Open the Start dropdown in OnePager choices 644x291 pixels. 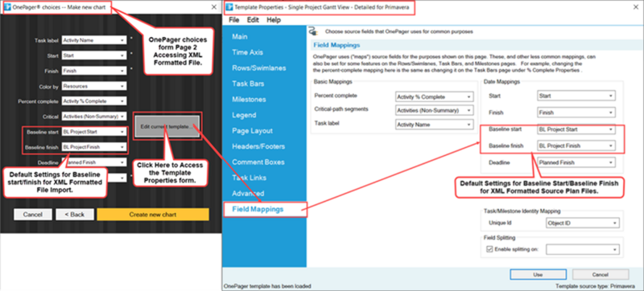(x=94, y=55)
